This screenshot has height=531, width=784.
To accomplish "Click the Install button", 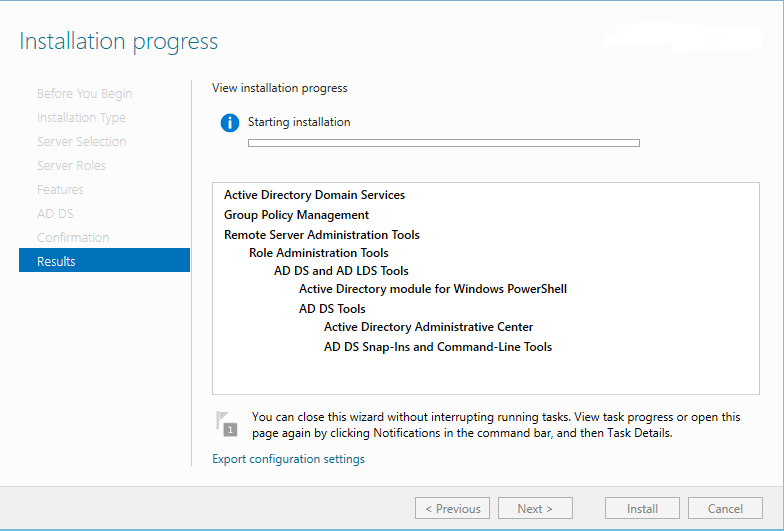I will tap(642, 508).
